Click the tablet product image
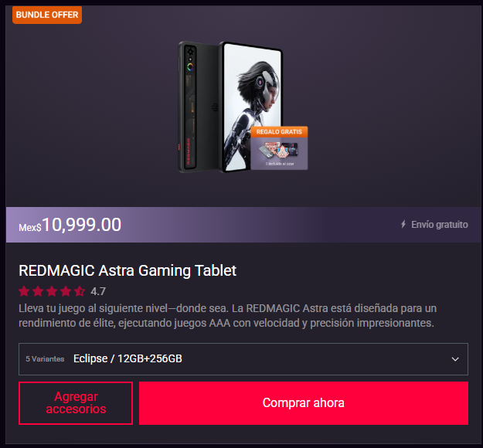 pos(243,107)
